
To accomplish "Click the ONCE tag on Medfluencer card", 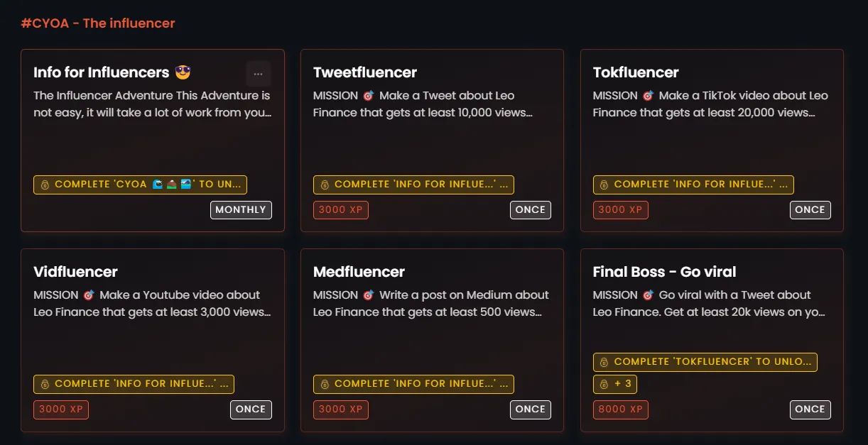I will coord(531,410).
